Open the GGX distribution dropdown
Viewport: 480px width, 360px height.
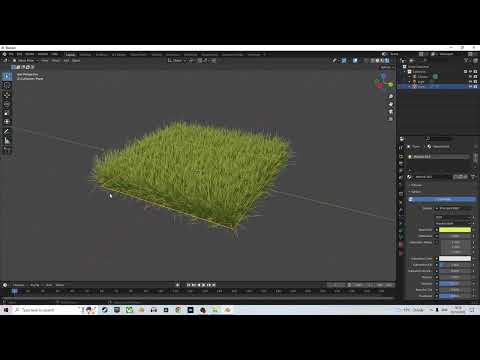[454, 217]
